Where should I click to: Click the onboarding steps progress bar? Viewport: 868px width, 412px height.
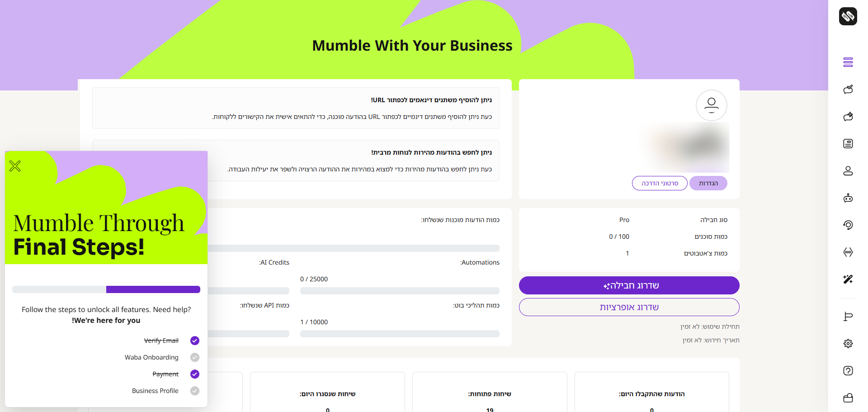(106, 289)
